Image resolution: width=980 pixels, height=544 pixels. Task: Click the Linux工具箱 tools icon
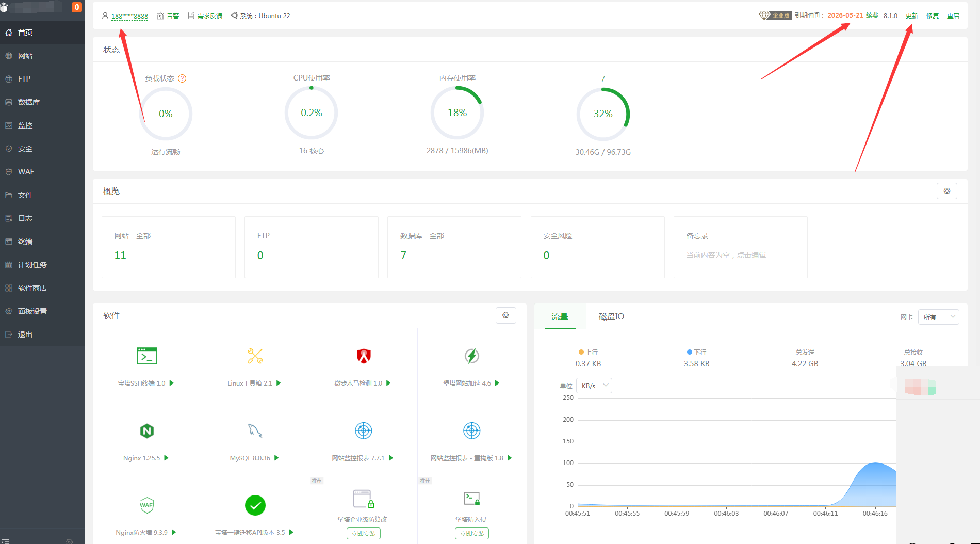(255, 356)
